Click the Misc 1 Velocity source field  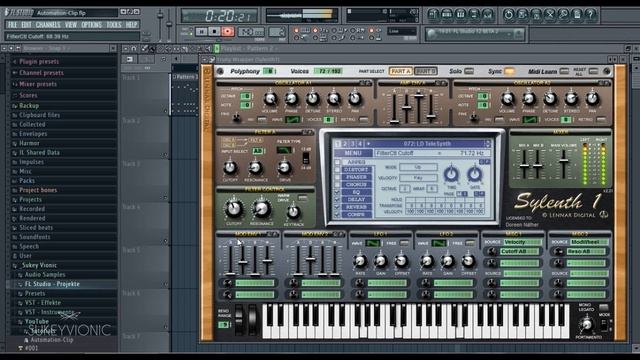[523, 242]
